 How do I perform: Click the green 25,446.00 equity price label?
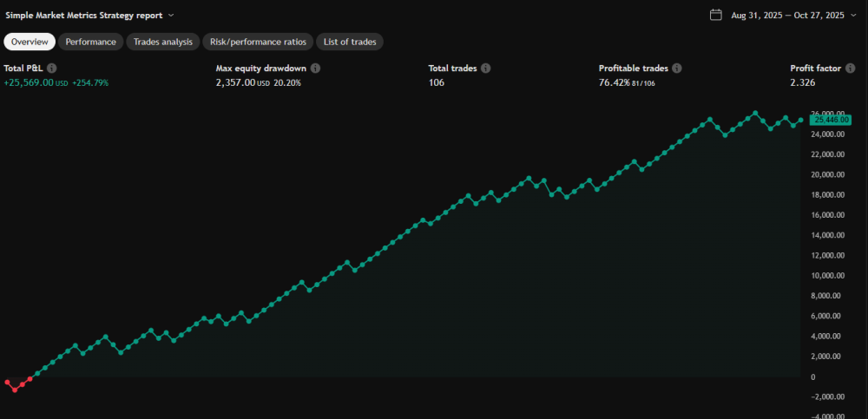click(x=832, y=121)
